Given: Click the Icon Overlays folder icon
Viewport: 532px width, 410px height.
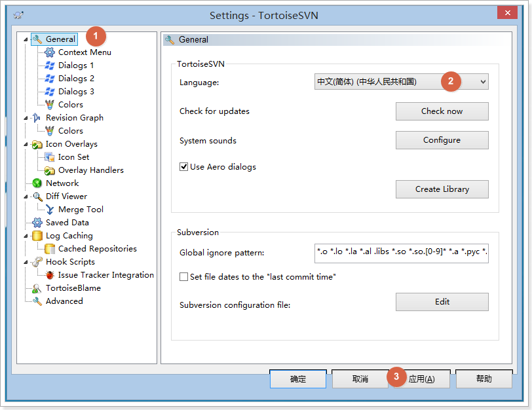Looking at the screenshot, I should (x=37, y=144).
